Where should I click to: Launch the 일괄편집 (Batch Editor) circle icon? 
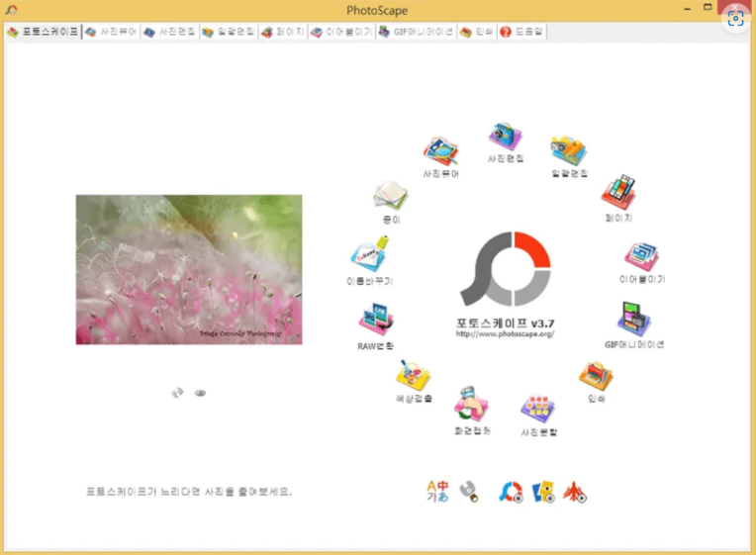(569, 151)
